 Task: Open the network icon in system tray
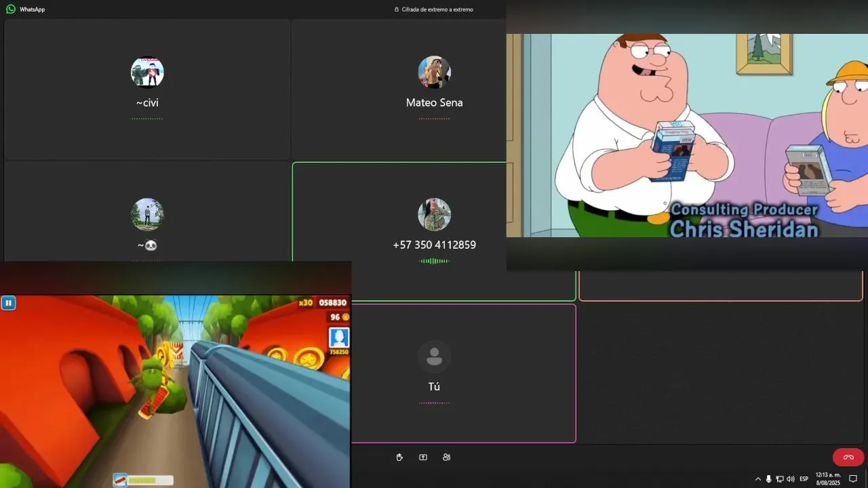pyautogui.click(x=780, y=479)
